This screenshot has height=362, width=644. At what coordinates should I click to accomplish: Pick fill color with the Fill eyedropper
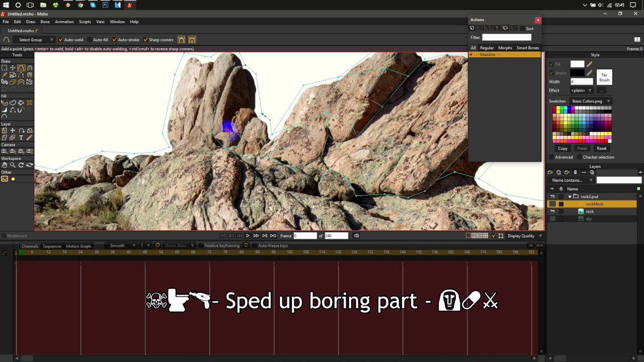(x=590, y=64)
